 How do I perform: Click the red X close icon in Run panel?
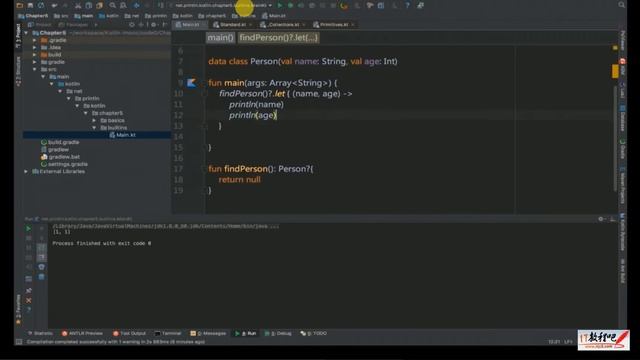click(x=29, y=300)
